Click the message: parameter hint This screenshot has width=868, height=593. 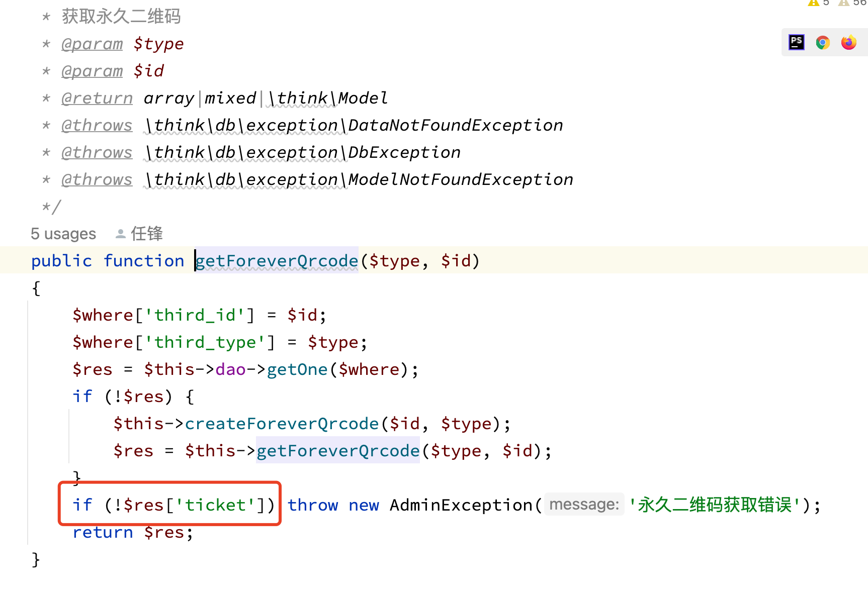click(x=584, y=504)
